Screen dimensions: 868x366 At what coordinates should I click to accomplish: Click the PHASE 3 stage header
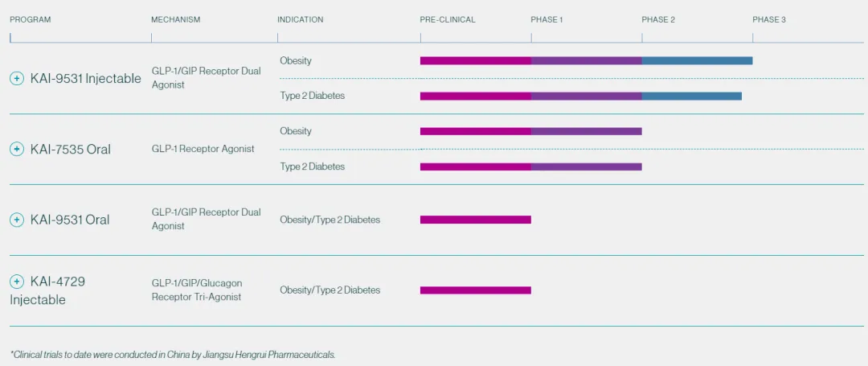pyautogui.click(x=769, y=19)
